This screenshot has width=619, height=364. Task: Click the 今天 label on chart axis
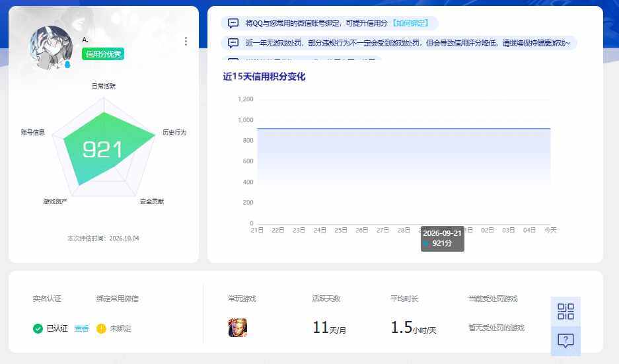pyautogui.click(x=550, y=230)
